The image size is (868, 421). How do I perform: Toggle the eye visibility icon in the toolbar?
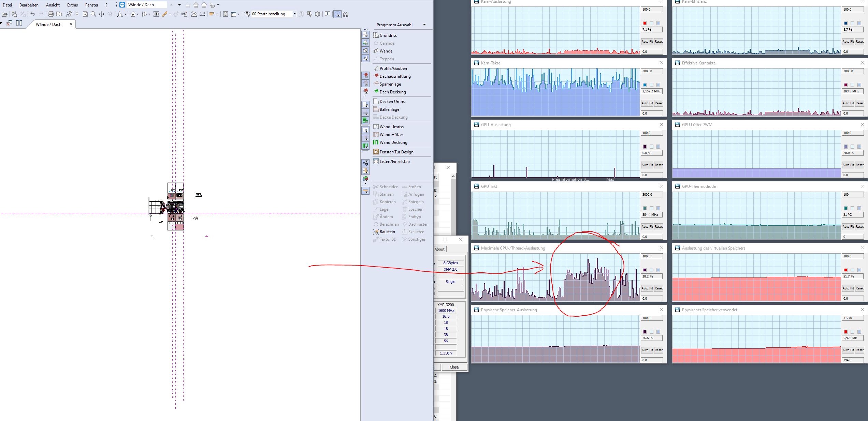[156, 14]
